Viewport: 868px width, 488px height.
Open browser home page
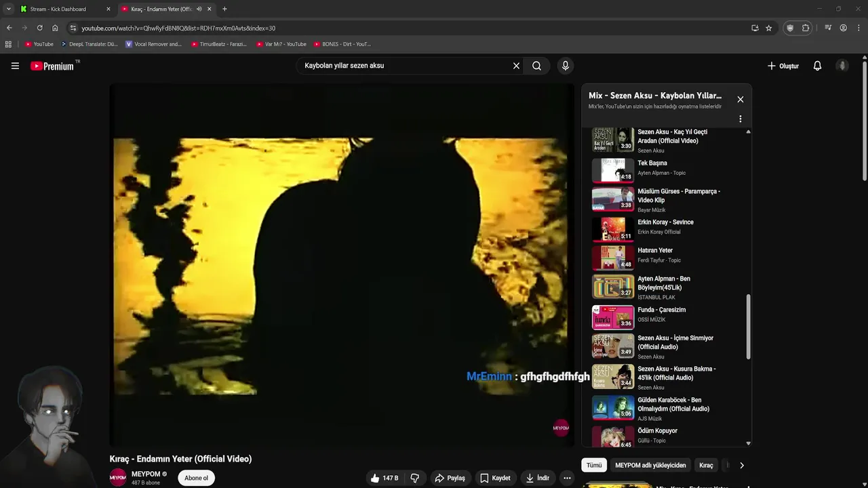point(55,28)
